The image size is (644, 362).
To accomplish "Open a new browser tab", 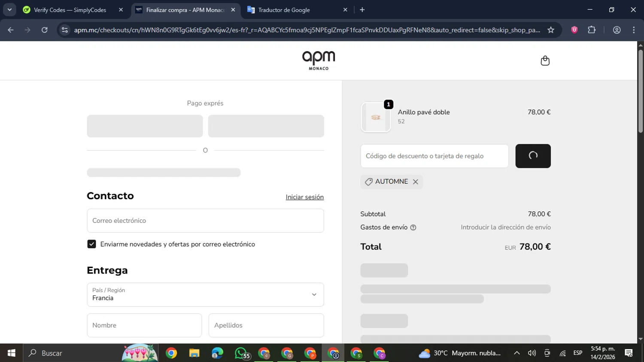I will [x=362, y=10].
